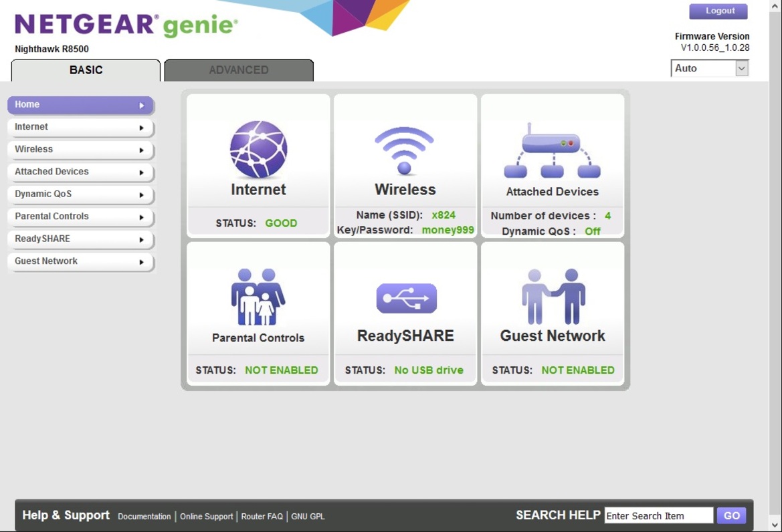Open Dynamic QoS from the sidebar
Image resolution: width=782 pixels, height=532 pixels.
[80, 194]
